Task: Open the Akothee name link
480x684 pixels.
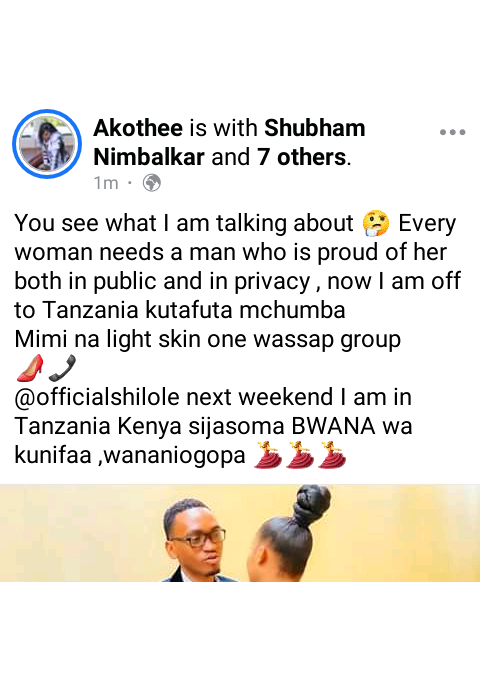Action: [x=138, y=128]
